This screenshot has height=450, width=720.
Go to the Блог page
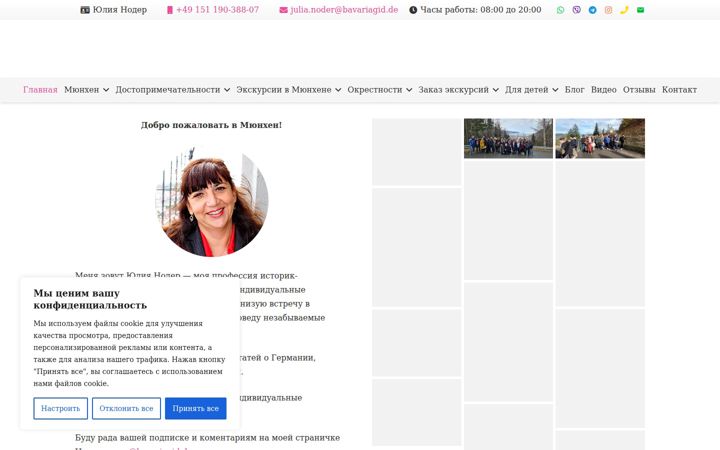574,90
